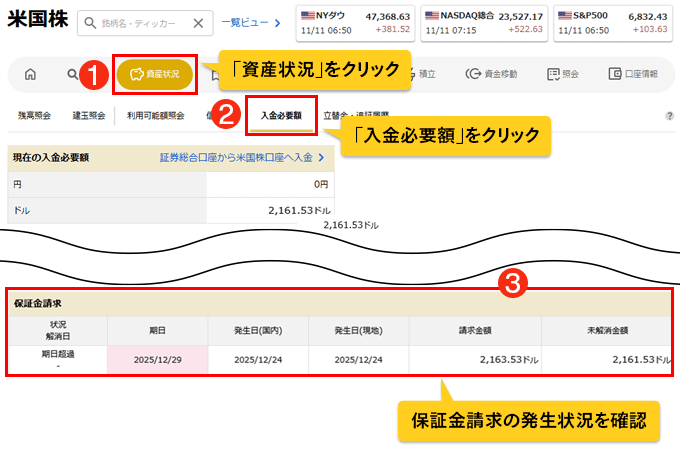Open the 一覧ビュー link
The width and height of the screenshot is (680, 451).
coord(245,23)
